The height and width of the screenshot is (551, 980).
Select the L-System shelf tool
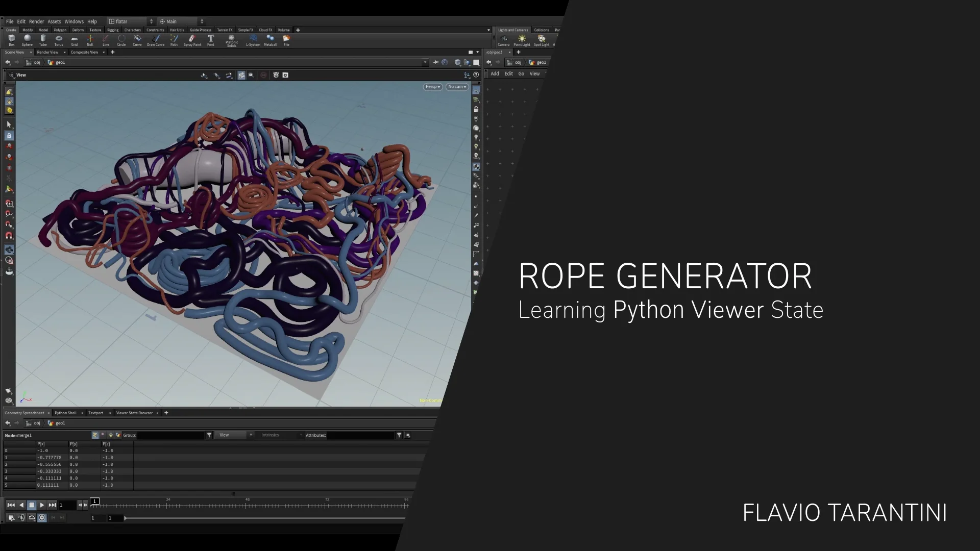tap(253, 40)
